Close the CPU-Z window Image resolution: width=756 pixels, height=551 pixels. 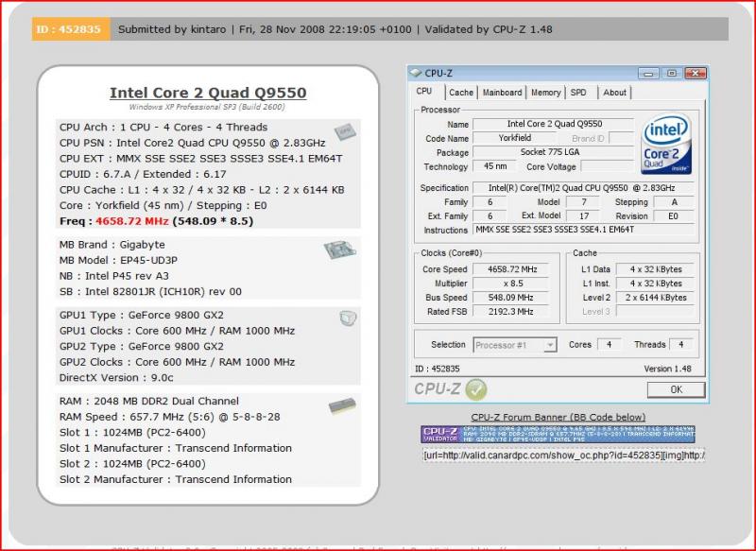point(696,74)
